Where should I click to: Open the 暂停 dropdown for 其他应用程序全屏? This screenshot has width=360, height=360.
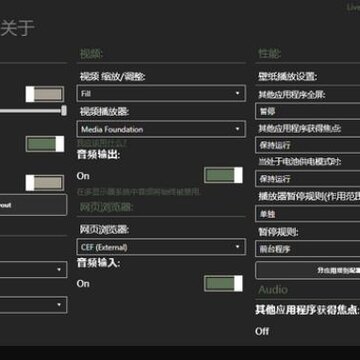[308, 111]
